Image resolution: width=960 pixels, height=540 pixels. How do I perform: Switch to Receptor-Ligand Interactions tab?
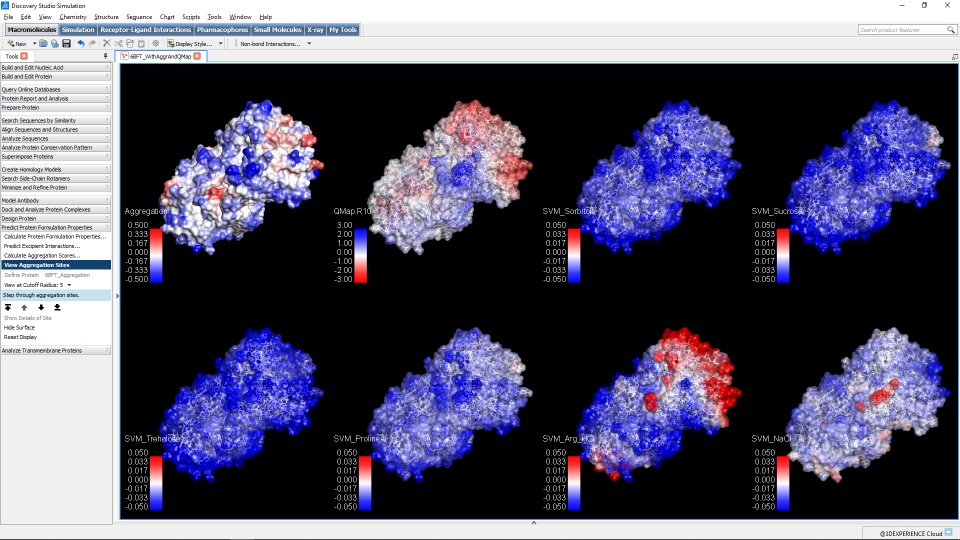click(x=146, y=29)
